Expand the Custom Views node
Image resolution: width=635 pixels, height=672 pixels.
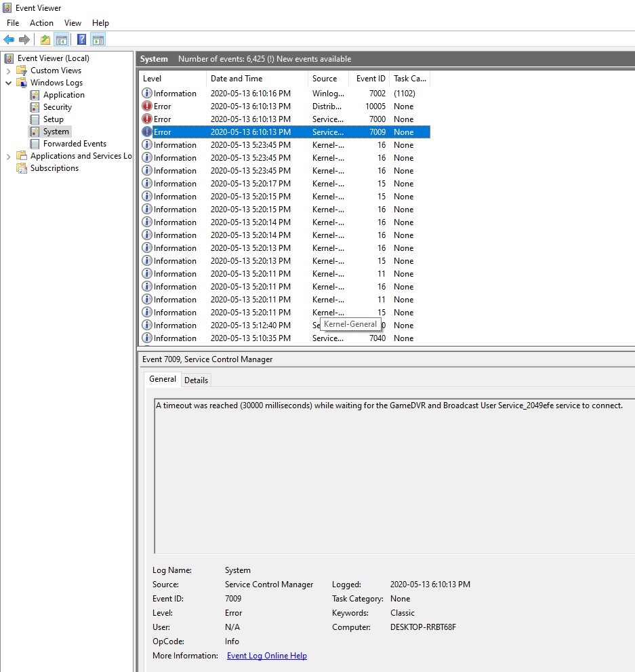click(x=8, y=71)
